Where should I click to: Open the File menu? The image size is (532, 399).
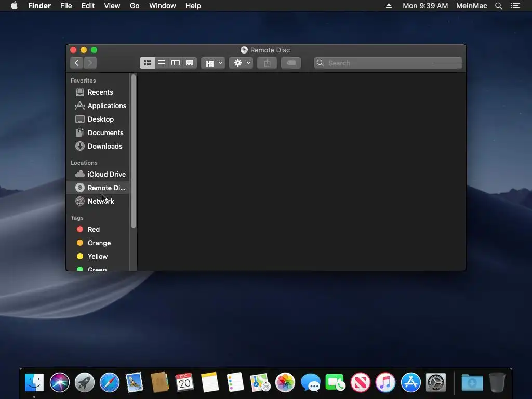pyautogui.click(x=66, y=6)
